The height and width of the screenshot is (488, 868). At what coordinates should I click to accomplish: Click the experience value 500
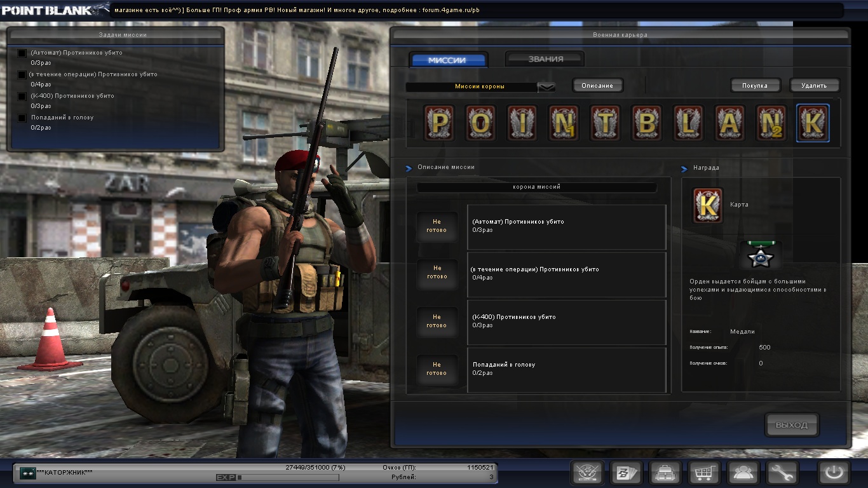764,348
